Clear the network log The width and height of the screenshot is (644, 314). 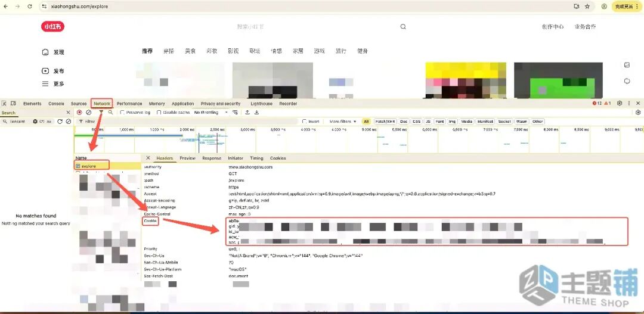coord(89,112)
